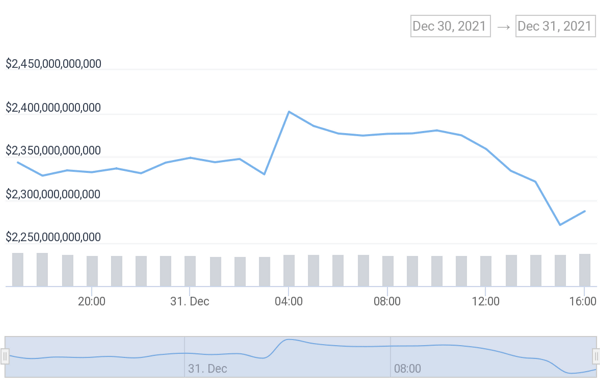Click the lowest line point near 15:00

(x=560, y=225)
